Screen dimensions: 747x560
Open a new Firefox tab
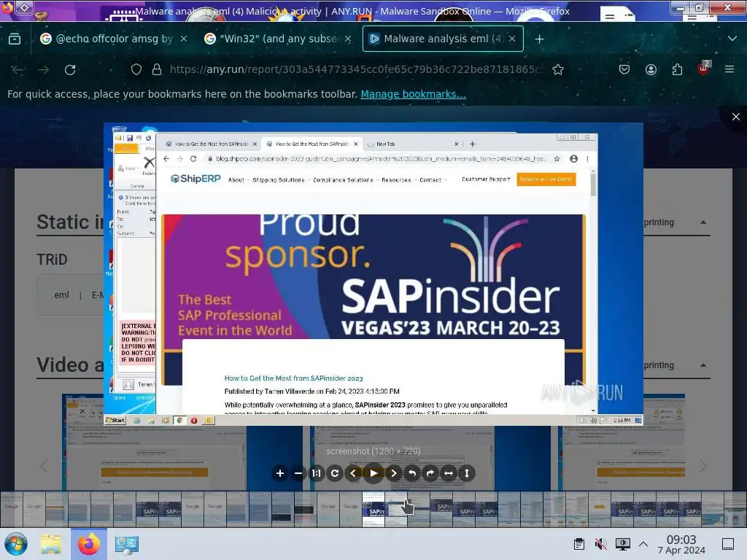click(539, 39)
